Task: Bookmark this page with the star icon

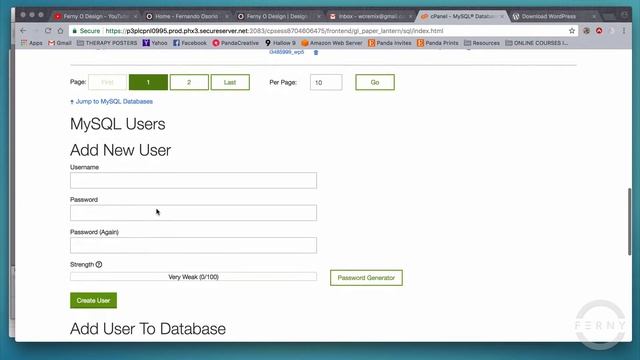Action: tap(572, 31)
